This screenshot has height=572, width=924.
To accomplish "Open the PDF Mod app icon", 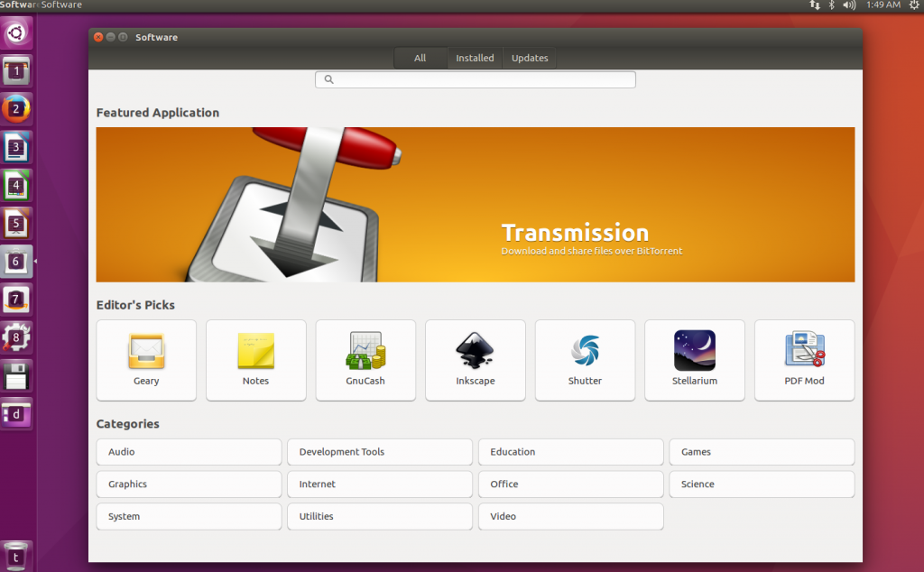I will coord(804,351).
